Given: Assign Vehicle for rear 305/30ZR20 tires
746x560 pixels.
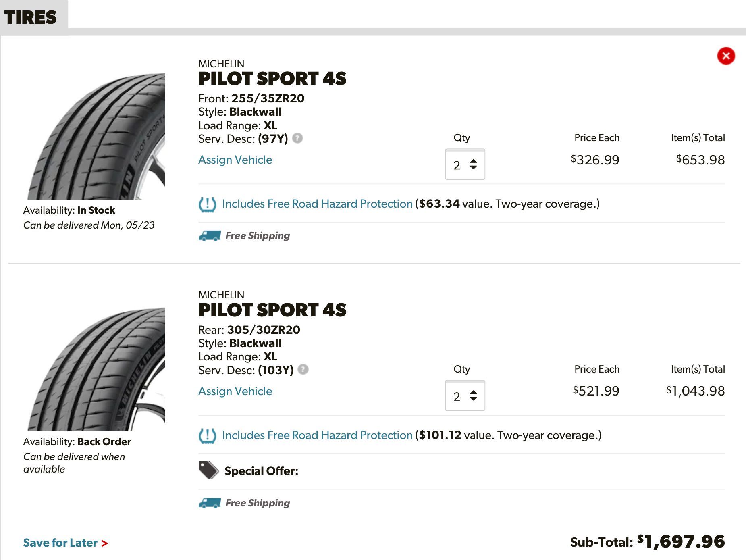Looking at the screenshot, I should [235, 391].
